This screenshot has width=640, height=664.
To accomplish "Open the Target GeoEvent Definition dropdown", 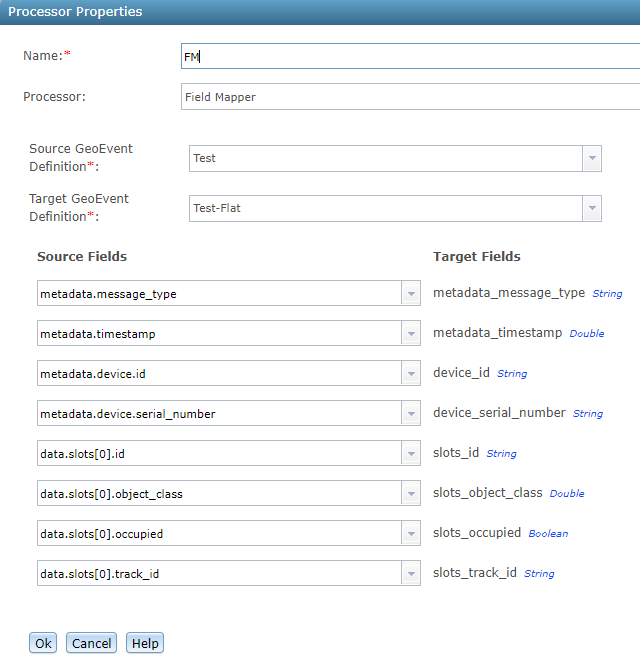I will (592, 209).
